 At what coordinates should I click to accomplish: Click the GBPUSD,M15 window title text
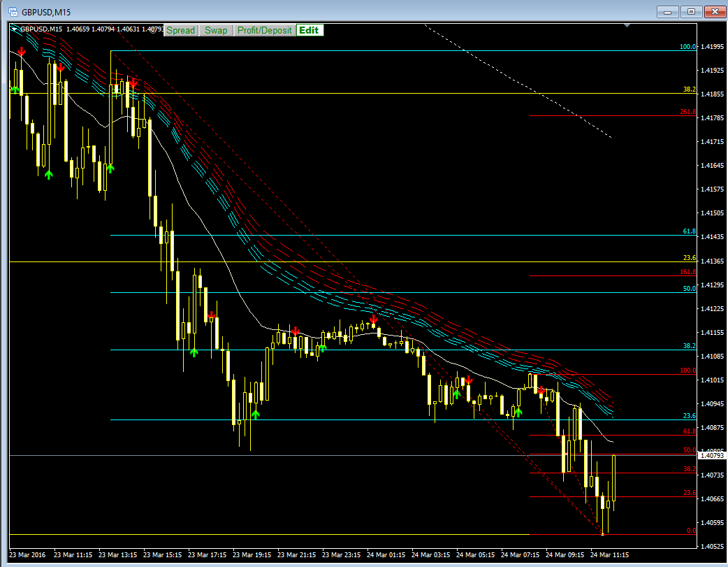click(x=46, y=12)
